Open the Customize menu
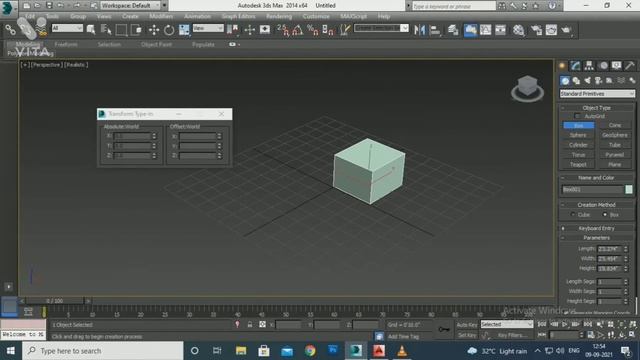 click(x=316, y=16)
